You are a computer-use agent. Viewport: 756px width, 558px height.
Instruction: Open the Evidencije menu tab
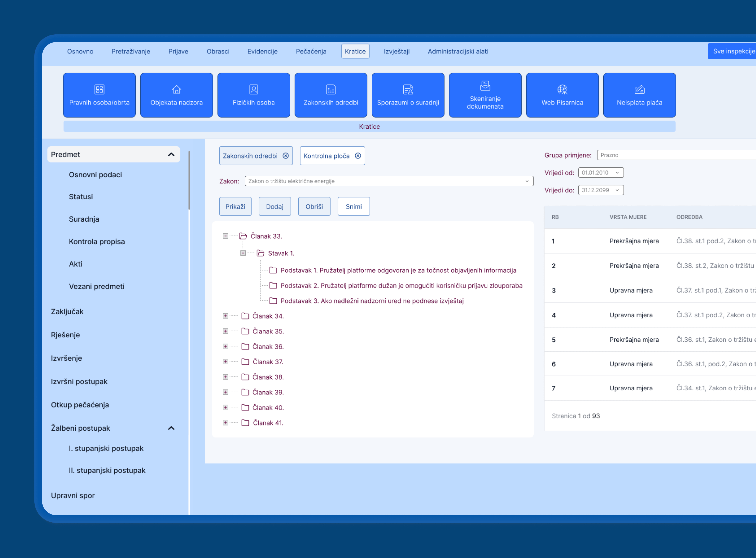coord(262,51)
